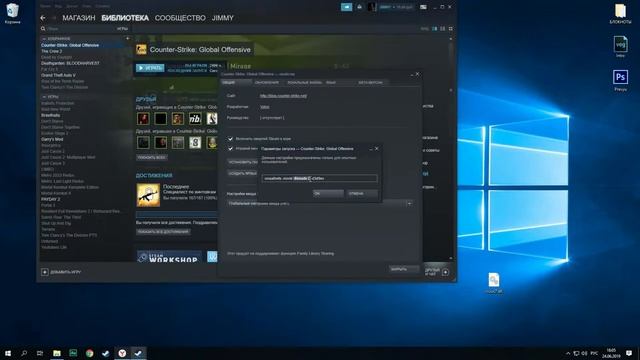The image size is (640, 360).
Task: Toggle the second checkbox in properties General tab
Action: pyautogui.click(x=230, y=149)
